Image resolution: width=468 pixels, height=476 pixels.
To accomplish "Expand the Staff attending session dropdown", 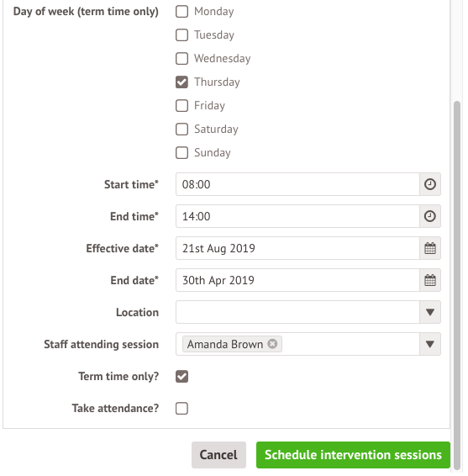I will (430, 344).
